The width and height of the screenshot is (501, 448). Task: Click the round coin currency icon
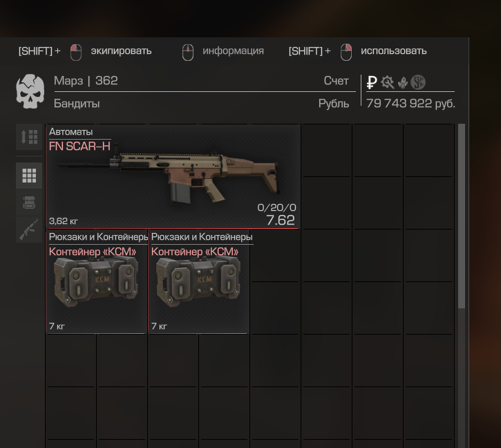coord(418,82)
